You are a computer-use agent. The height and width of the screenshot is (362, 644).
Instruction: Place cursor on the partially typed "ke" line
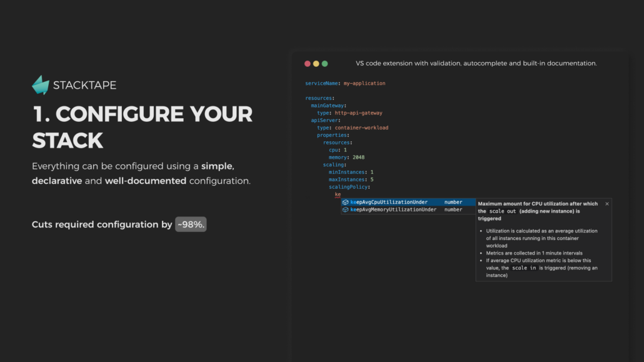coord(338,194)
